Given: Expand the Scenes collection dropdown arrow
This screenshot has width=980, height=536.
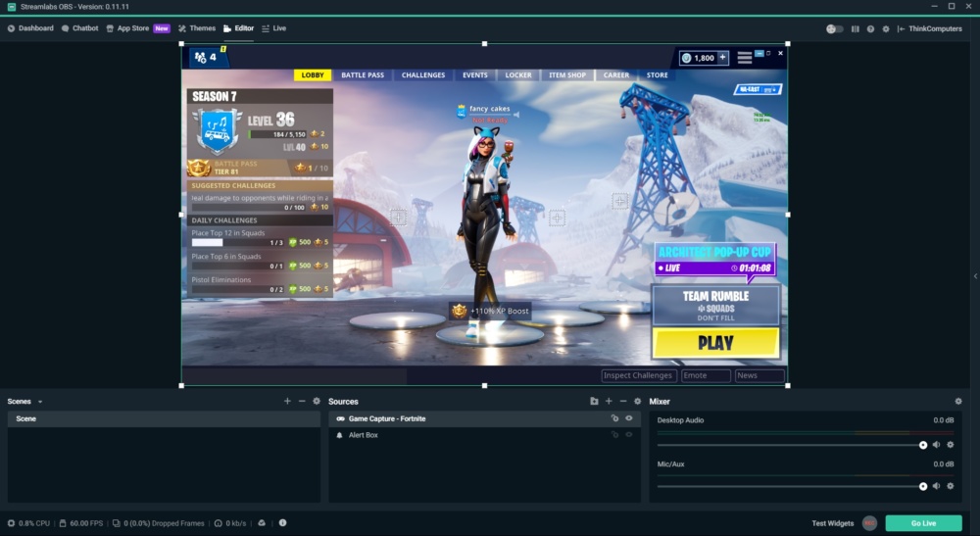Looking at the screenshot, I should click(40, 402).
